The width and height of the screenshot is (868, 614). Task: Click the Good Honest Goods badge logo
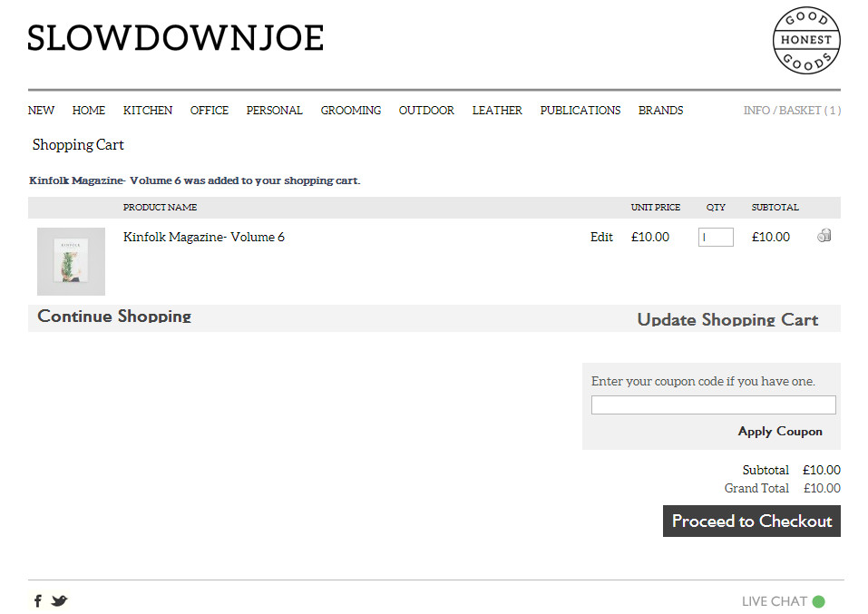806,40
